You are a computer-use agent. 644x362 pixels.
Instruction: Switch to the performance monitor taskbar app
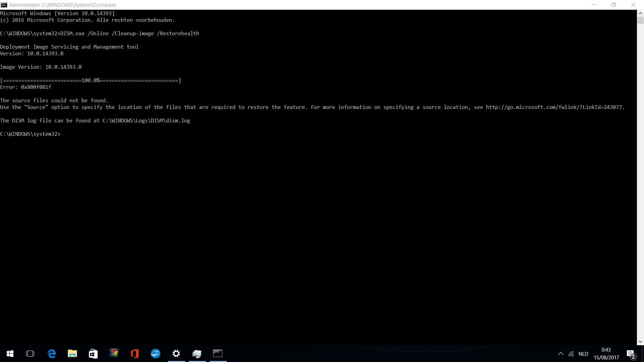point(197,354)
